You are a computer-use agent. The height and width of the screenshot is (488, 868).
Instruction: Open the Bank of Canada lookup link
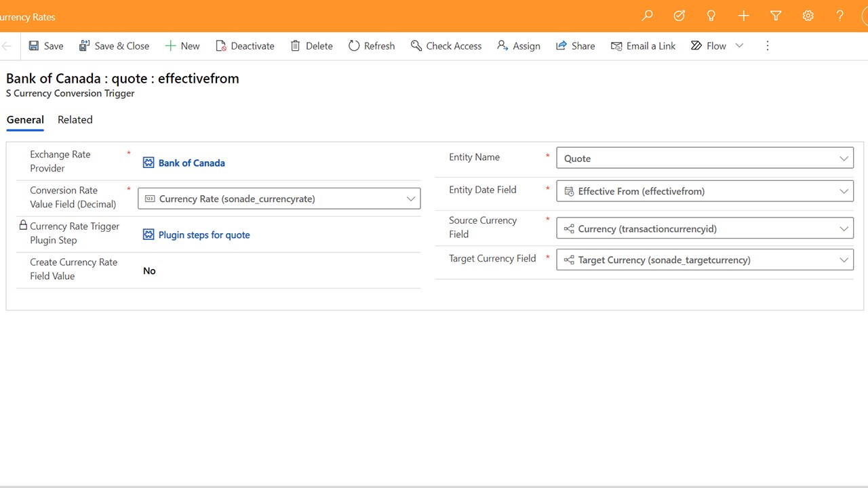point(192,163)
